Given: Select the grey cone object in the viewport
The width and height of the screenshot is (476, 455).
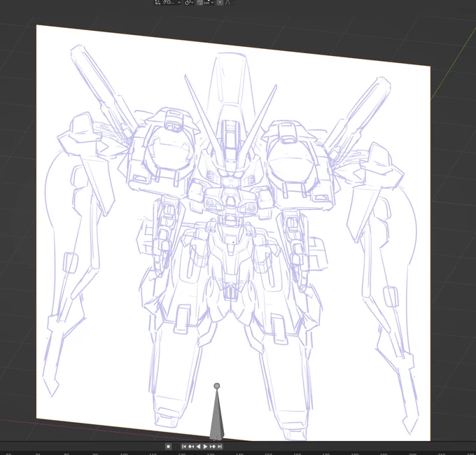Looking at the screenshot, I should [x=217, y=419].
